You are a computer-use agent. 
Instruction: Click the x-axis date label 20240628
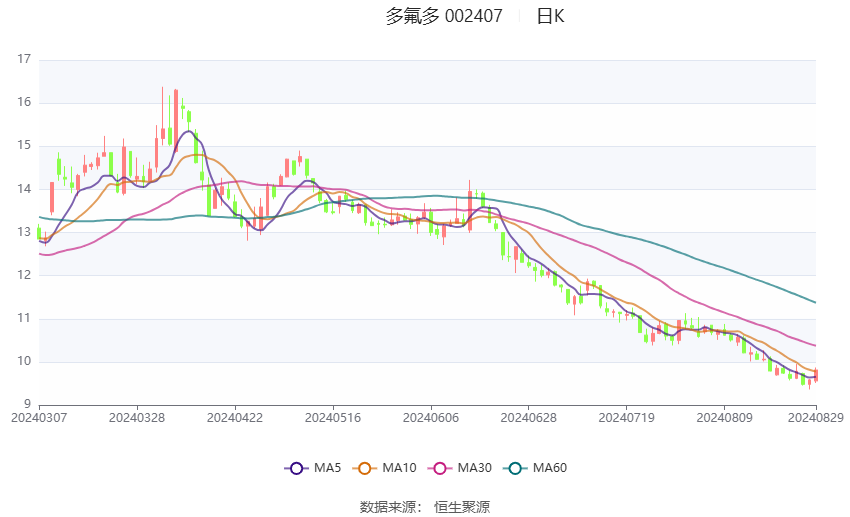point(529,418)
